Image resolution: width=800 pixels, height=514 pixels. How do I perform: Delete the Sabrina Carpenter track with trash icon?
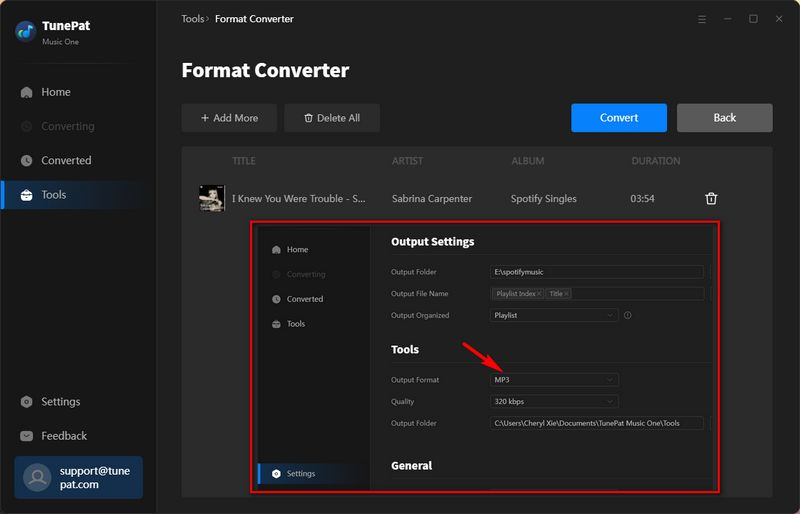(x=711, y=199)
